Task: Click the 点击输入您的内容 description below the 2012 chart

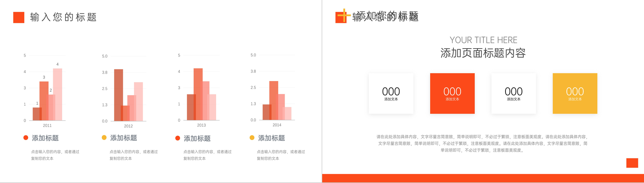Action: click(134, 155)
